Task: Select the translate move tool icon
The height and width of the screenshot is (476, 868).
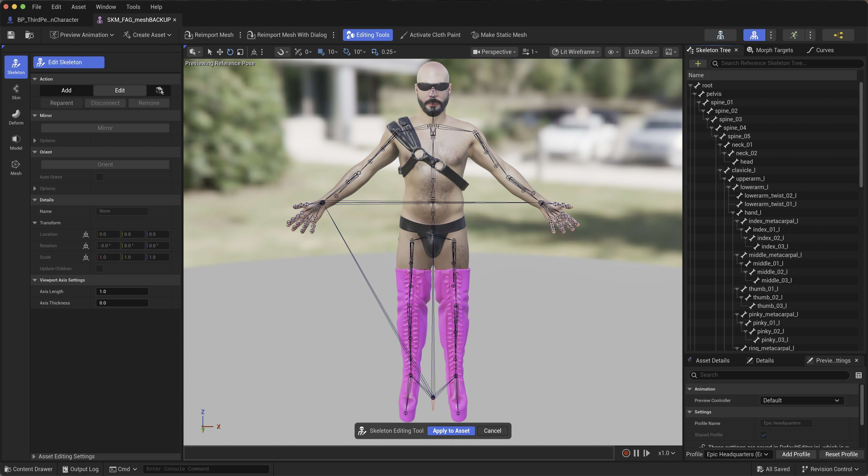Action: 220,52
